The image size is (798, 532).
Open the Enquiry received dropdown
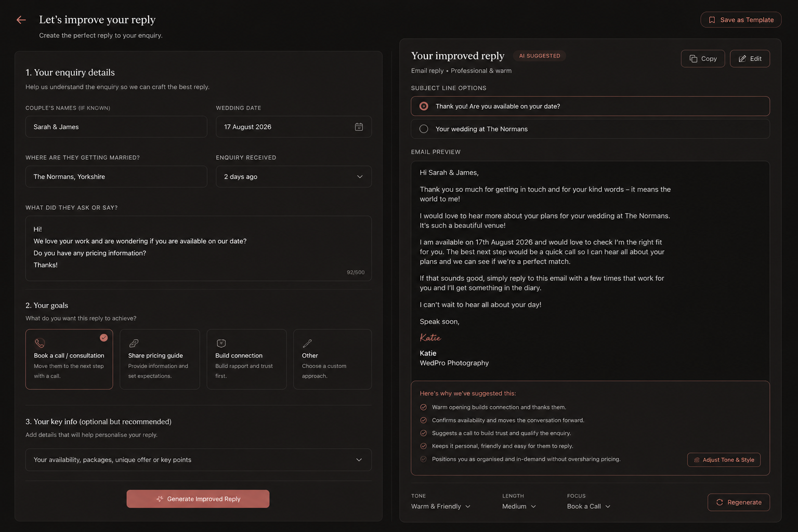point(294,177)
